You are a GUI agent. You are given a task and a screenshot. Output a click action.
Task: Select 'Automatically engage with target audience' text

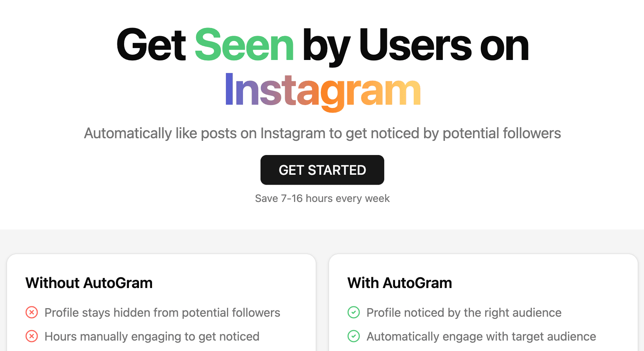481,336
